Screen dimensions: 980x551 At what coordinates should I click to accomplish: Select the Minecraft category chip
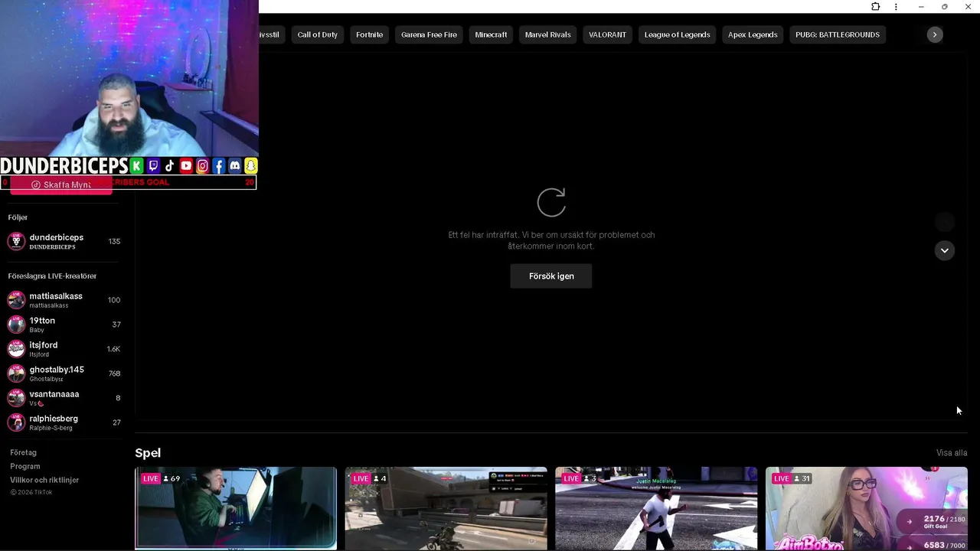491,34
